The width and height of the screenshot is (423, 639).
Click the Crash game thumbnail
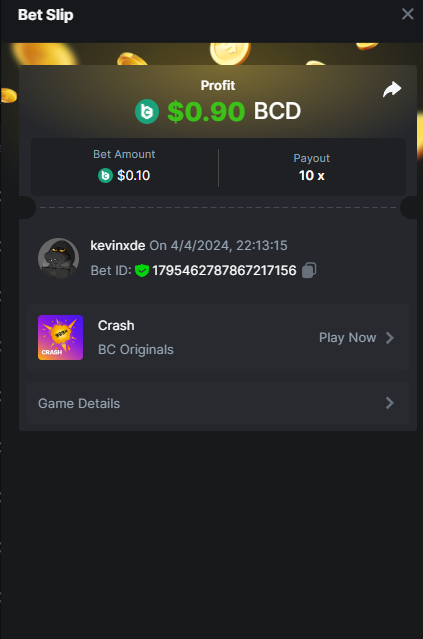tap(60, 337)
